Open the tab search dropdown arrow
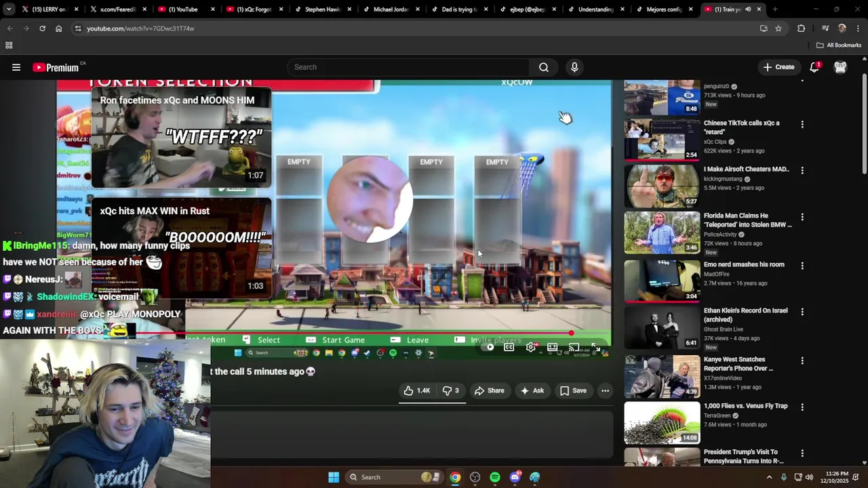Viewport: 868px width, 488px height. click(x=8, y=9)
